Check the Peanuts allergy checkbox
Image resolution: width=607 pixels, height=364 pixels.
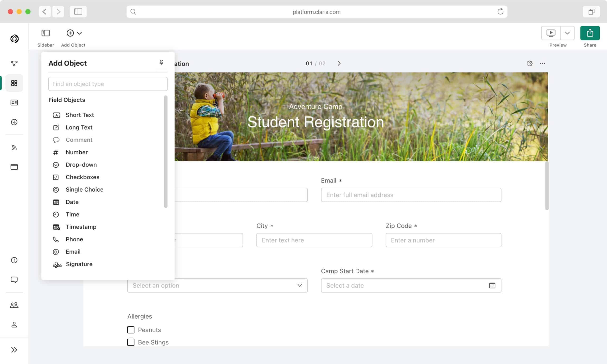[131, 330]
